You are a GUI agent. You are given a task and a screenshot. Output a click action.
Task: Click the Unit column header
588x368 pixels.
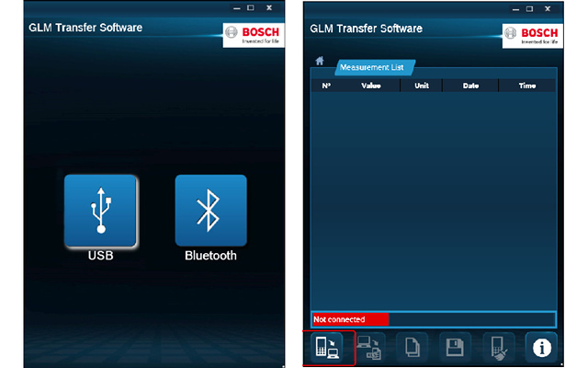[422, 86]
